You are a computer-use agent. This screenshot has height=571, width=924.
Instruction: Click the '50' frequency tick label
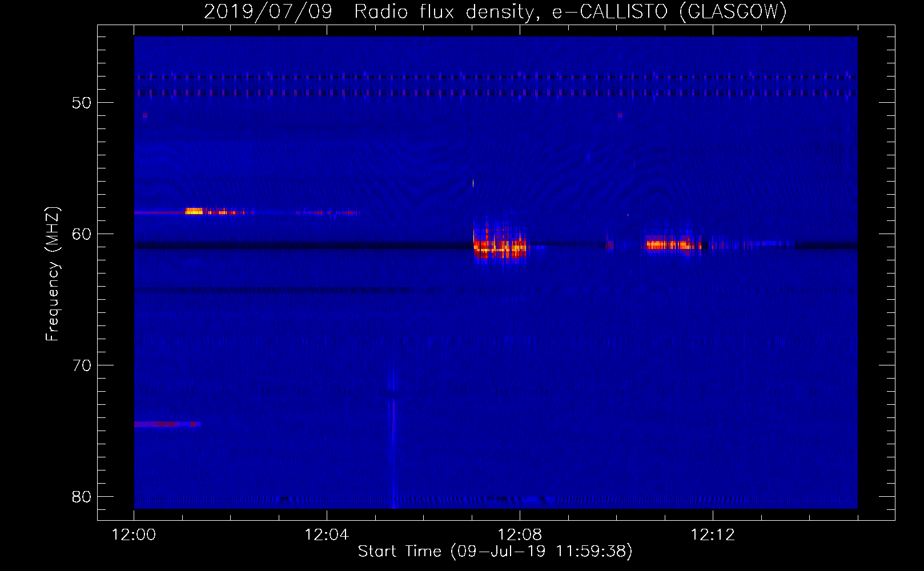(x=82, y=103)
